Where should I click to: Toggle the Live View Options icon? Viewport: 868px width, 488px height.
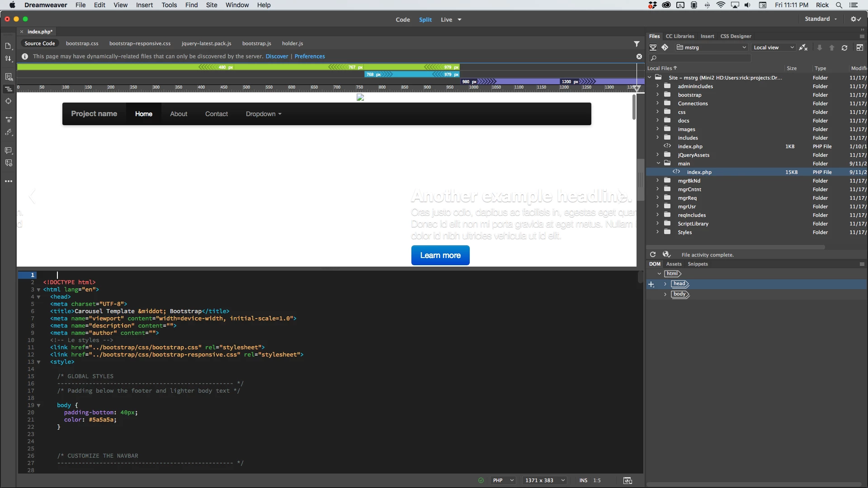[8, 77]
